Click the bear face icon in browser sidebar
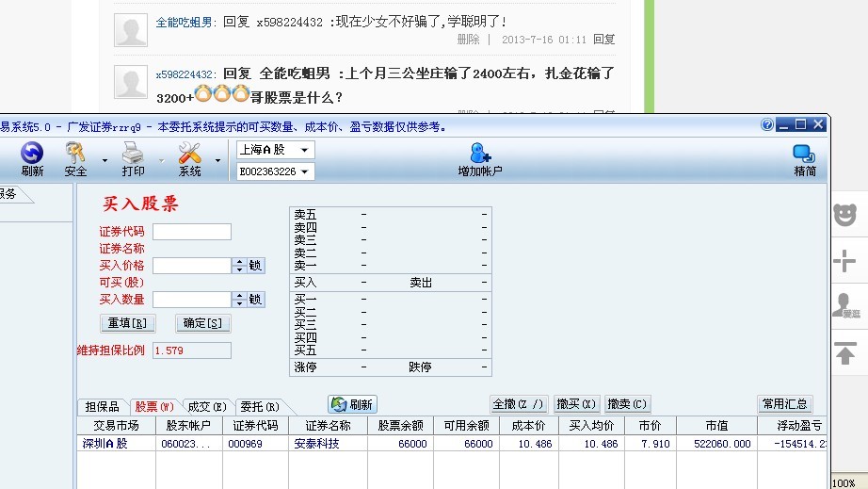The height and width of the screenshot is (489, 868). pyautogui.click(x=844, y=215)
